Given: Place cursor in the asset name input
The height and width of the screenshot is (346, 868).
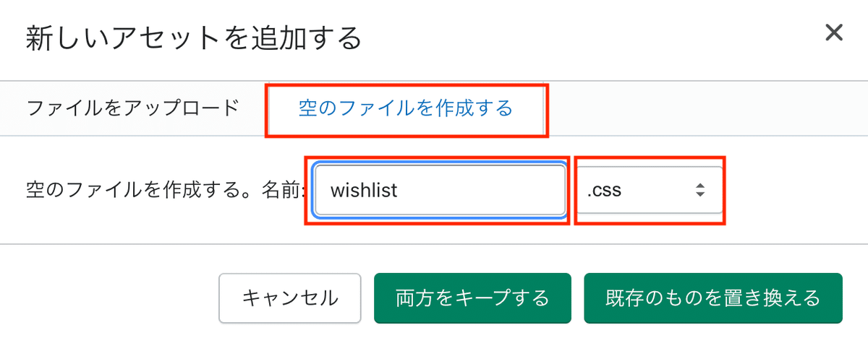Looking at the screenshot, I should [440, 191].
